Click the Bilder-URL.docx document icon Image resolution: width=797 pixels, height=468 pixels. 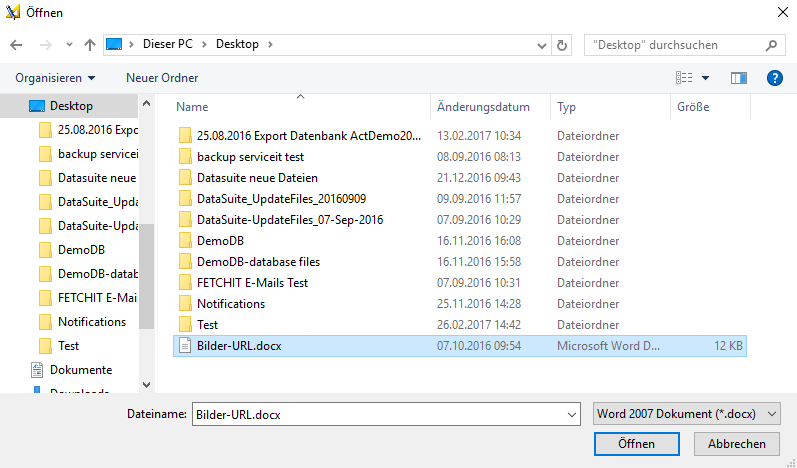pyautogui.click(x=185, y=346)
